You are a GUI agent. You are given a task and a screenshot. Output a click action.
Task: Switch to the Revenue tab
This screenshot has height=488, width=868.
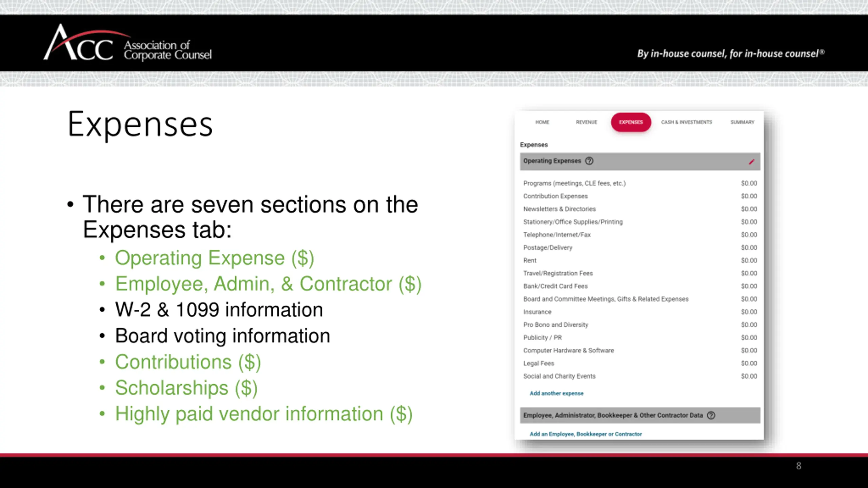pos(586,122)
